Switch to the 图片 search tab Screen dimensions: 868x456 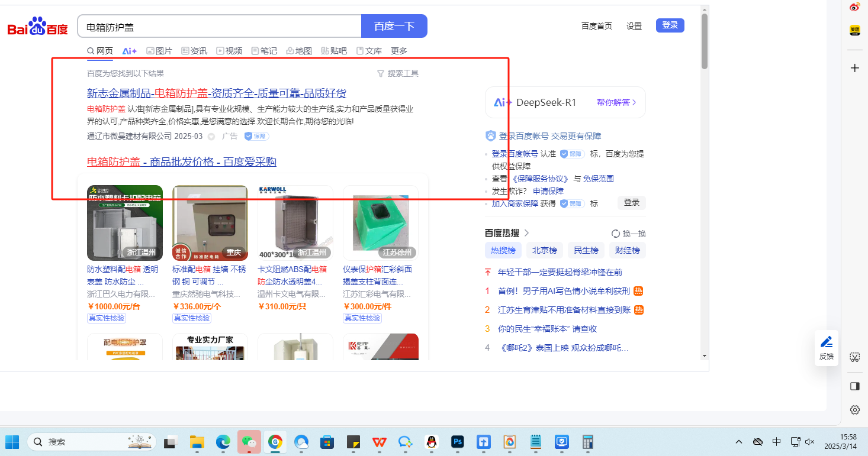pos(159,51)
